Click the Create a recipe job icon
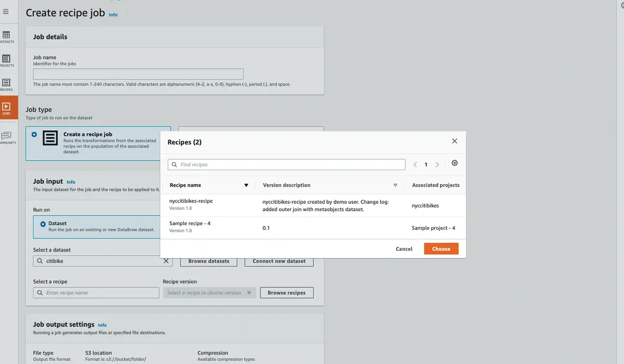Image resolution: width=624 pixels, height=364 pixels. click(50, 138)
